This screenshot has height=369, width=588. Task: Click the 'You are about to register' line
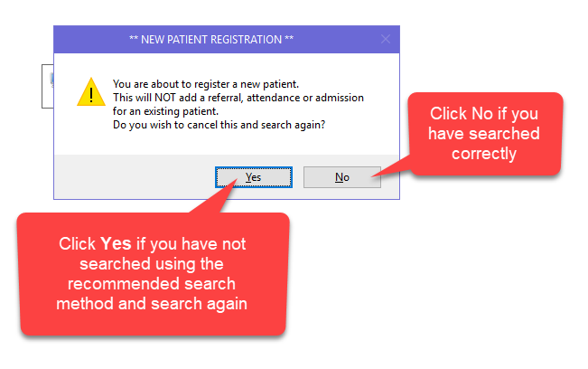pyautogui.click(x=206, y=84)
